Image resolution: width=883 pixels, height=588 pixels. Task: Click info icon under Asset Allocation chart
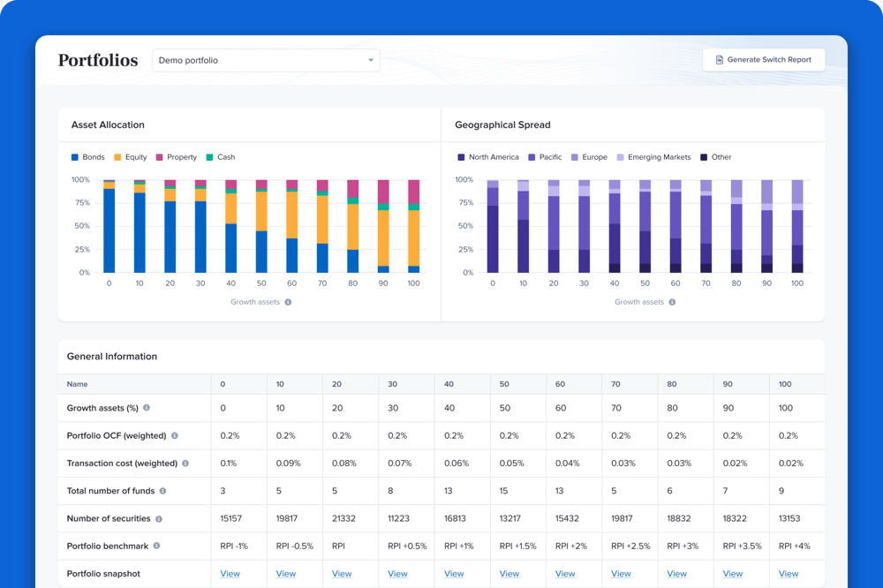288,302
